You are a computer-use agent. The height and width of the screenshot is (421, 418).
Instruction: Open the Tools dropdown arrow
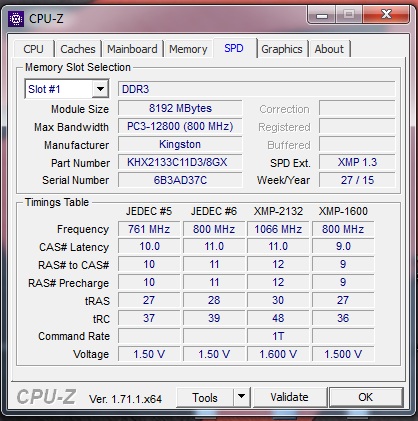click(x=242, y=397)
